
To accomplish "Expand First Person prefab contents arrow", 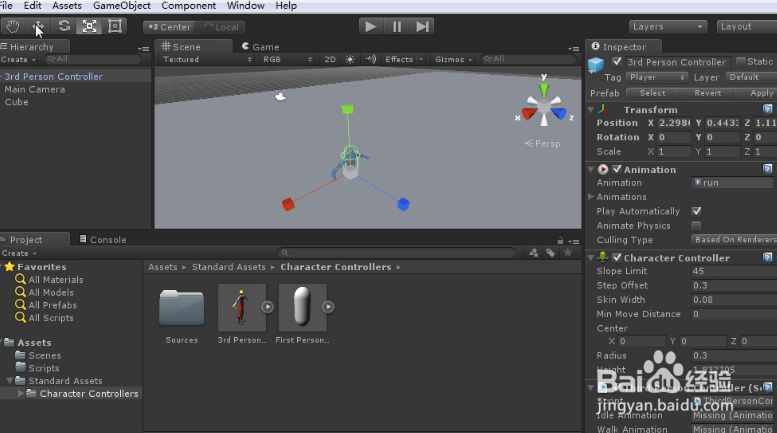I will coord(328,307).
